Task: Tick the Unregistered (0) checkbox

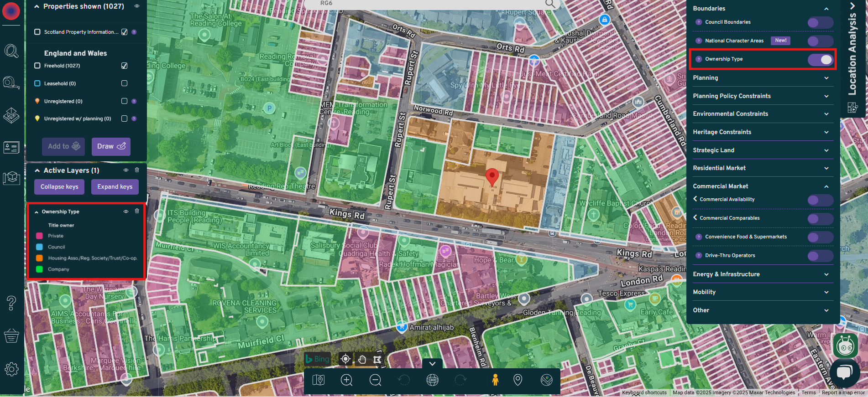Action: pos(124,101)
